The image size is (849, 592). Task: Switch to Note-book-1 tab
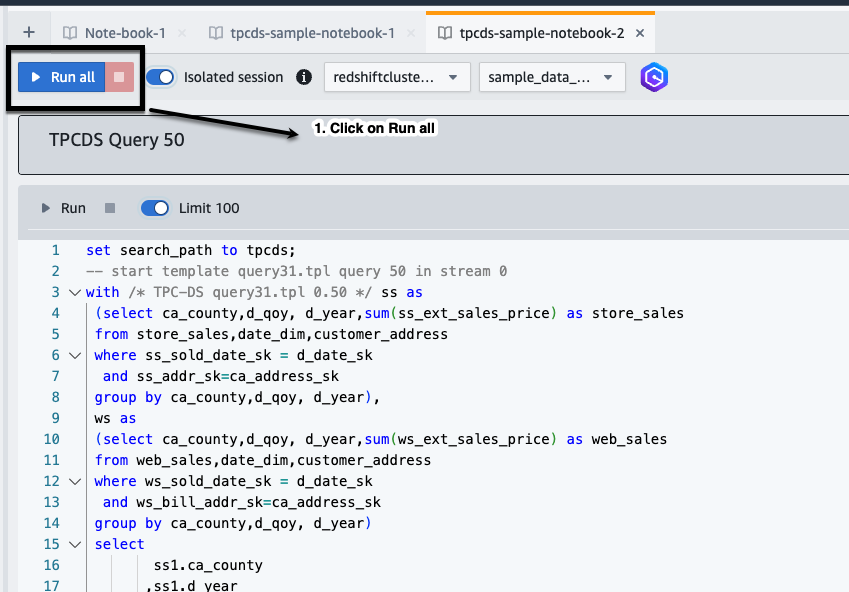click(125, 33)
